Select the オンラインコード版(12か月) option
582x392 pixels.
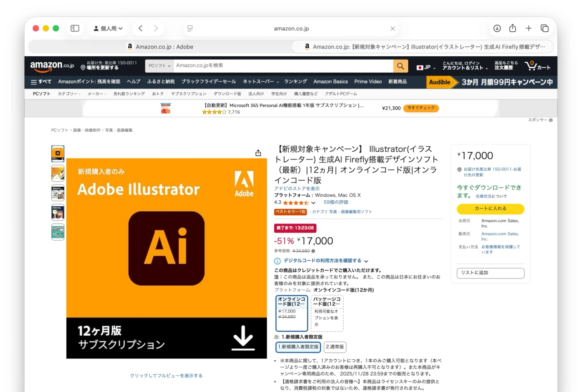coord(291,313)
